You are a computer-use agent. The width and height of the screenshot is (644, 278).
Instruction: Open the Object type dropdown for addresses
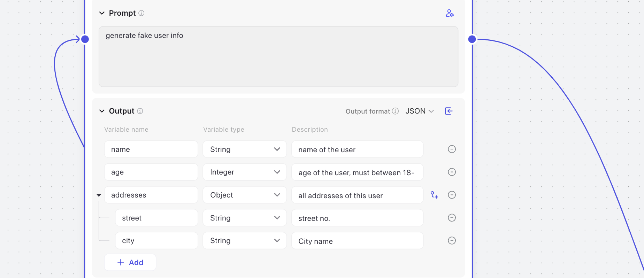pyautogui.click(x=245, y=195)
